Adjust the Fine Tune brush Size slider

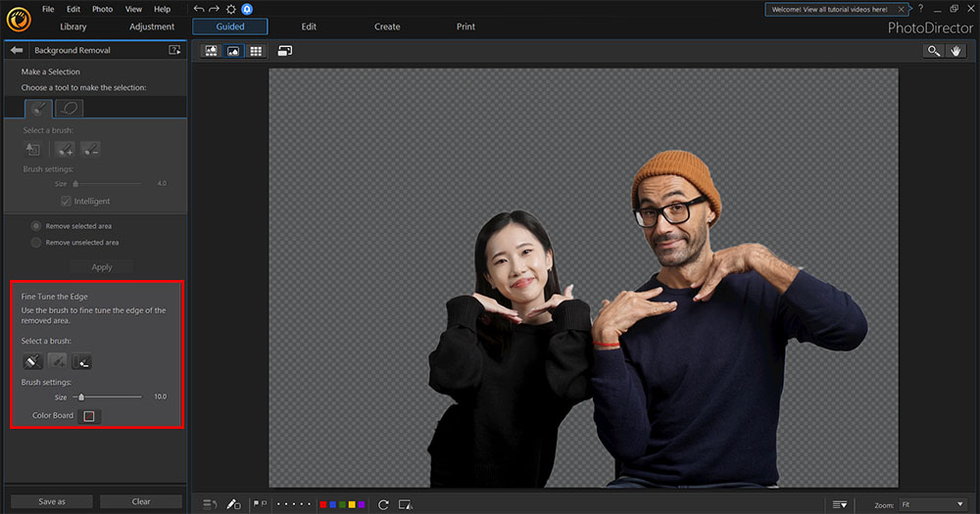107,397
